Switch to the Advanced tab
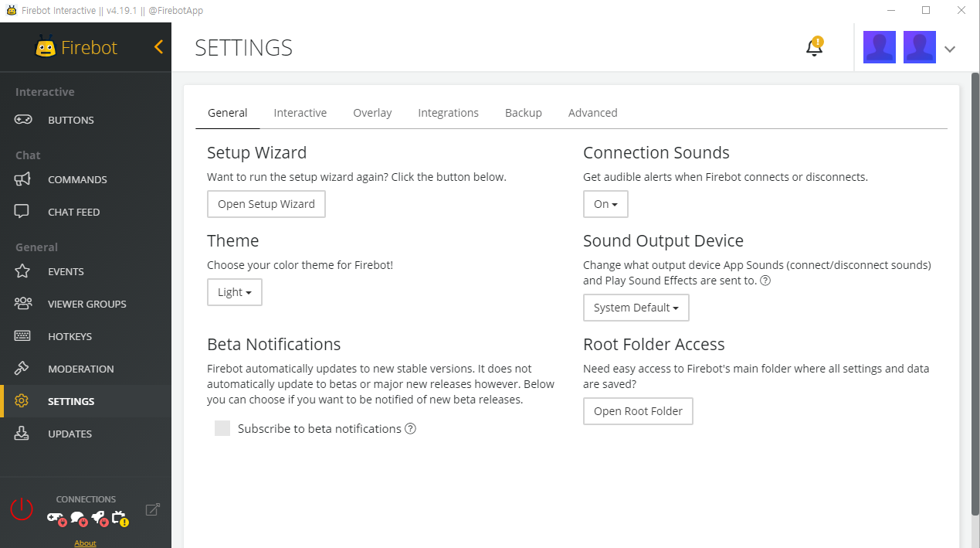Viewport: 980px width, 548px height. pyautogui.click(x=593, y=113)
